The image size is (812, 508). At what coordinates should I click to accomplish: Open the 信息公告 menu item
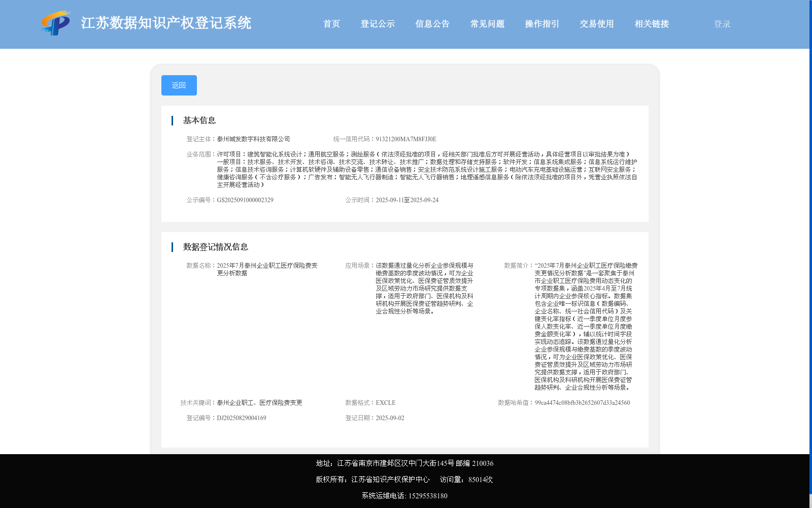[x=433, y=24]
